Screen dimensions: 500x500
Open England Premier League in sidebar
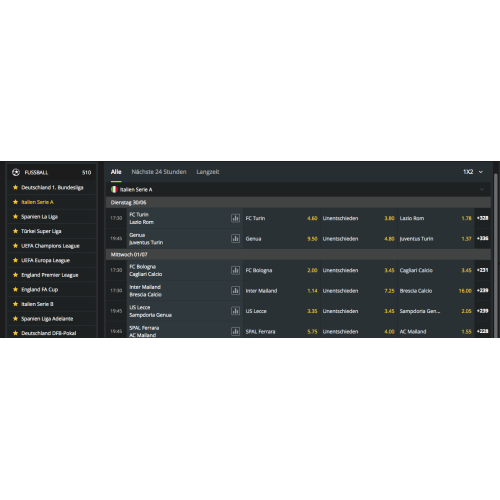(x=50, y=275)
